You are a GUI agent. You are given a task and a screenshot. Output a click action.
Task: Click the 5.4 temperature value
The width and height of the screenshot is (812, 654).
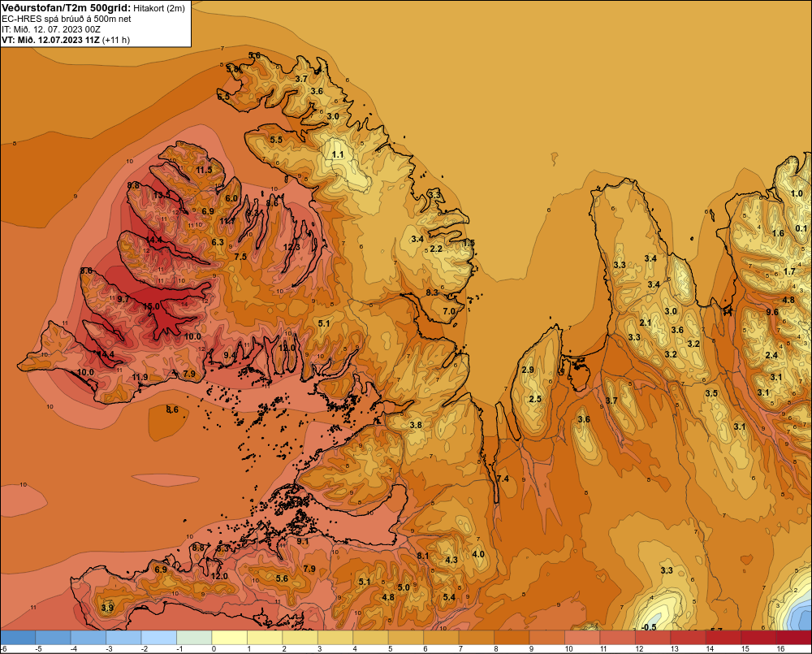(450, 597)
